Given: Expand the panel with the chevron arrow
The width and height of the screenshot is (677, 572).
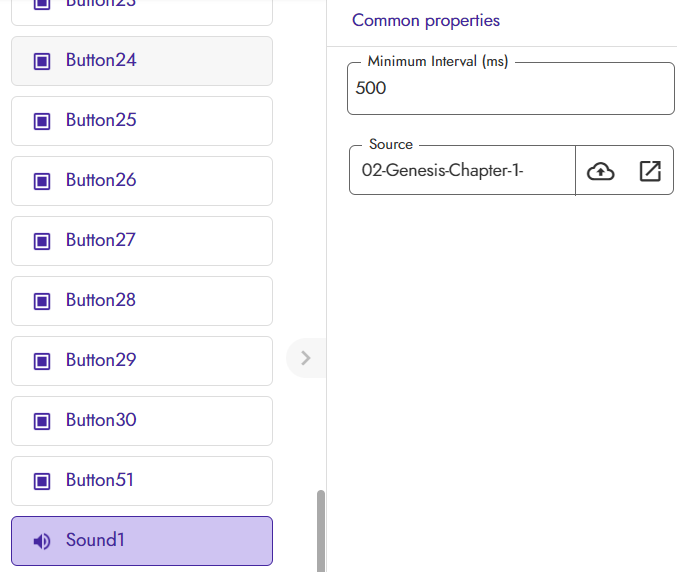Looking at the screenshot, I should point(306,358).
